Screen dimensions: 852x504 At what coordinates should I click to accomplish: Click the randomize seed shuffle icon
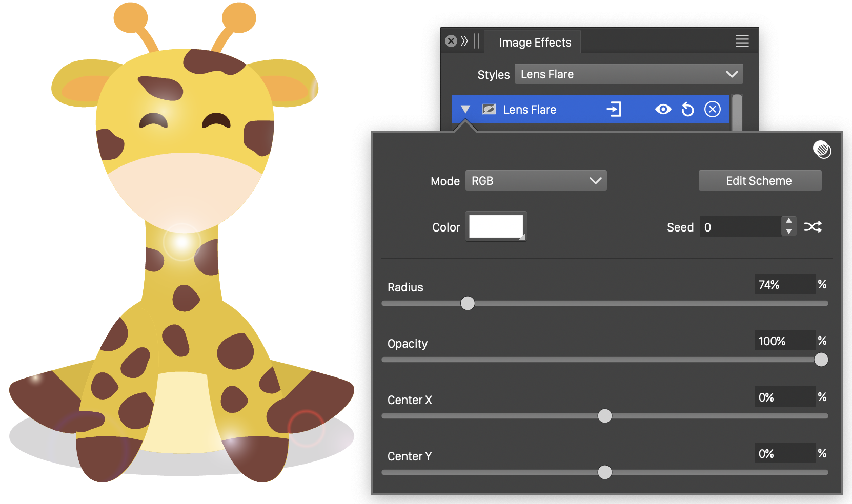pos(813,226)
